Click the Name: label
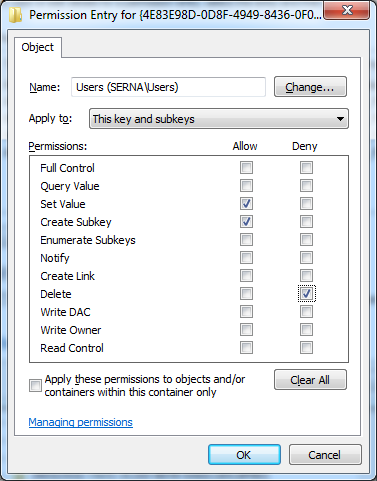Screen dimensions: 377x481 (x=45, y=87)
